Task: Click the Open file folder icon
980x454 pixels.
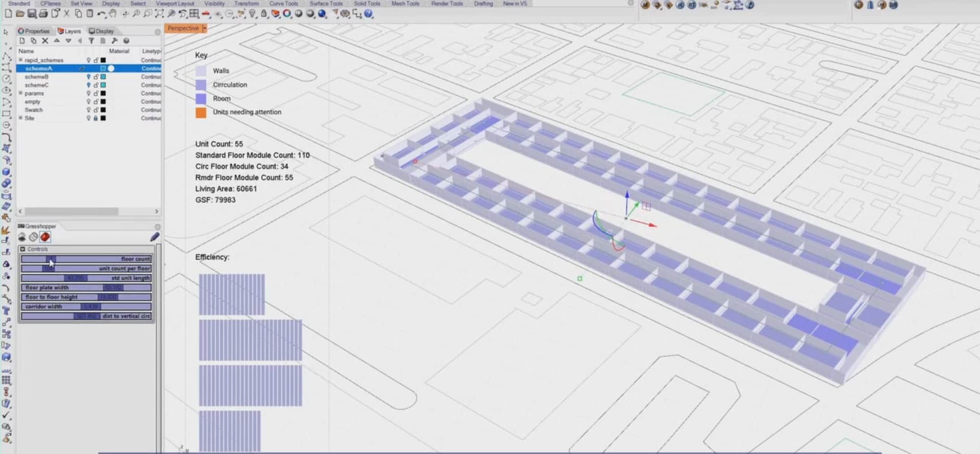Action: (x=20, y=14)
